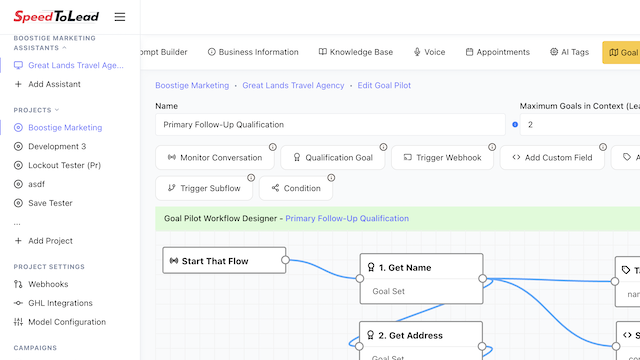Open Model Configuration settings
This screenshot has height=360, width=640.
click(60, 322)
